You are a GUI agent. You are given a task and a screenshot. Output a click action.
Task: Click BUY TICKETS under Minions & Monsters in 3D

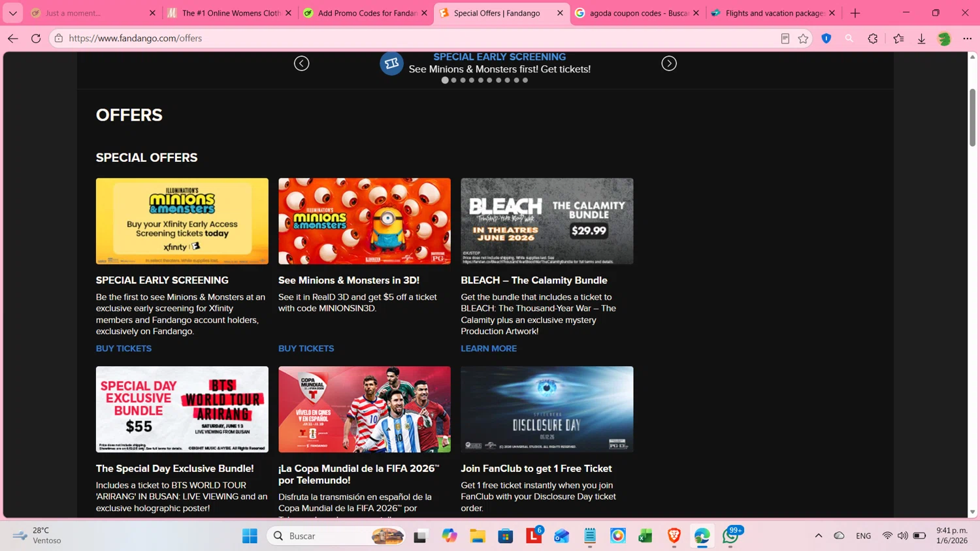(306, 349)
